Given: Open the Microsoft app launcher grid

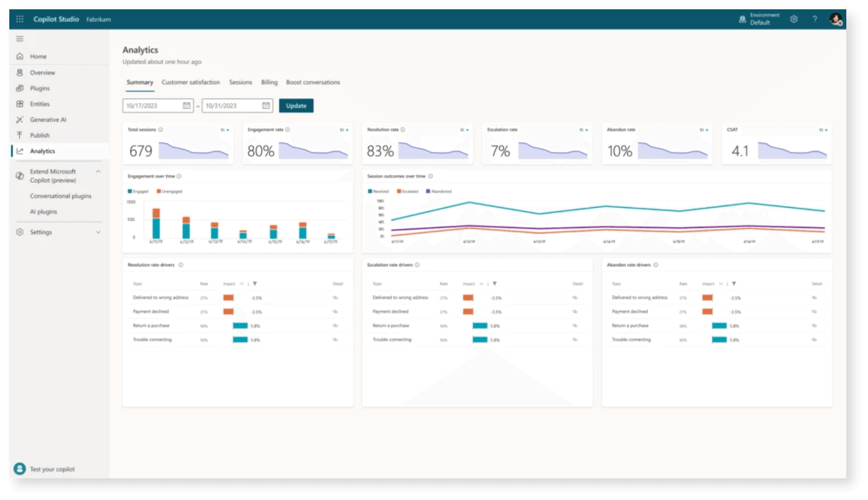Looking at the screenshot, I should coord(20,19).
